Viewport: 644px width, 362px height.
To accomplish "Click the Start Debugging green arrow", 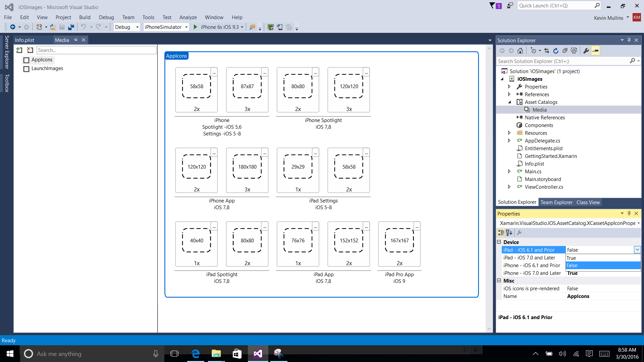I will tap(196, 27).
